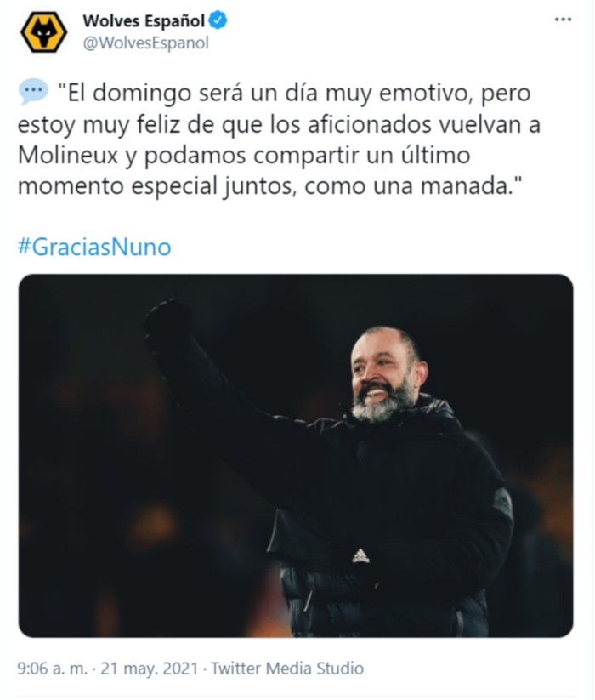Viewport: 595px width, 700px height.
Task: Open the three-dot more options menu
Action: [x=563, y=20]
